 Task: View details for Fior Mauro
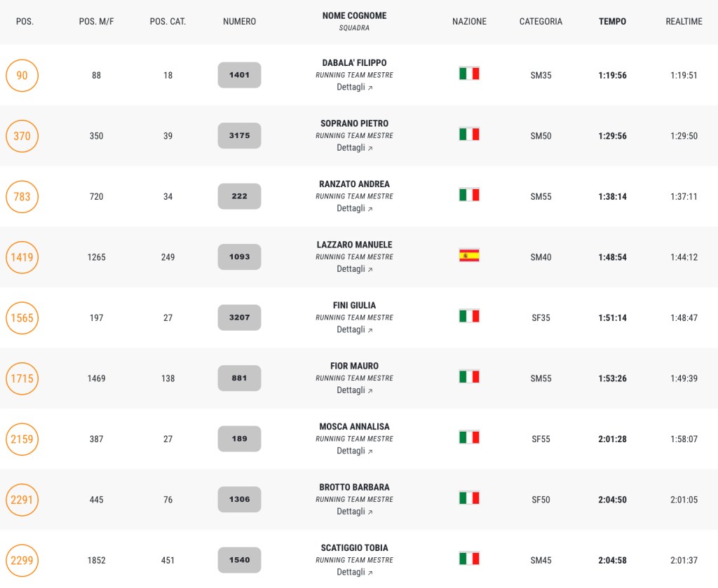(x=354, y=390)
